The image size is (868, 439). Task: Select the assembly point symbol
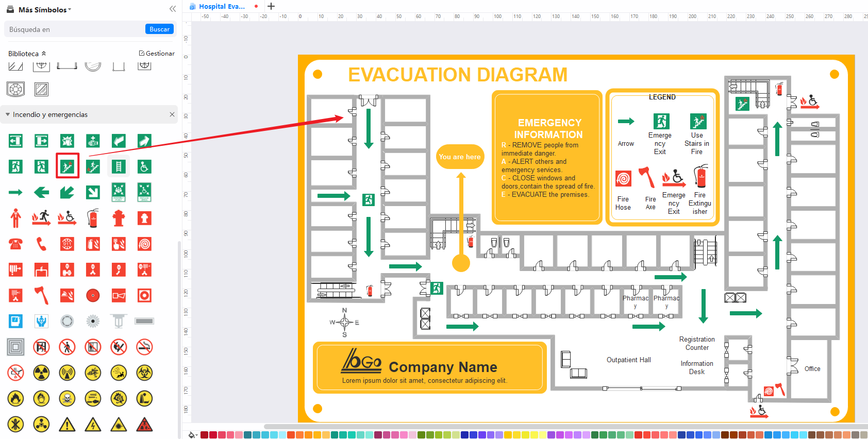pos(119,192)
